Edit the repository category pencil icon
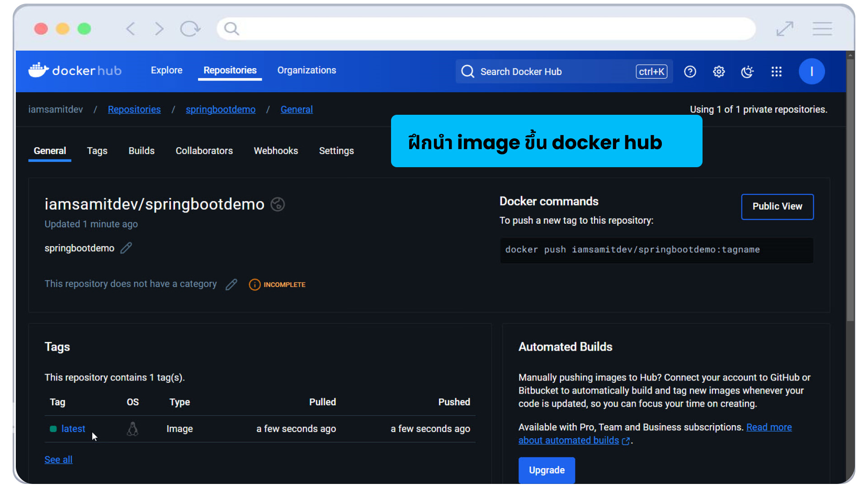The image size is (868, 488). pyautogui.click(x=231, y=284)
